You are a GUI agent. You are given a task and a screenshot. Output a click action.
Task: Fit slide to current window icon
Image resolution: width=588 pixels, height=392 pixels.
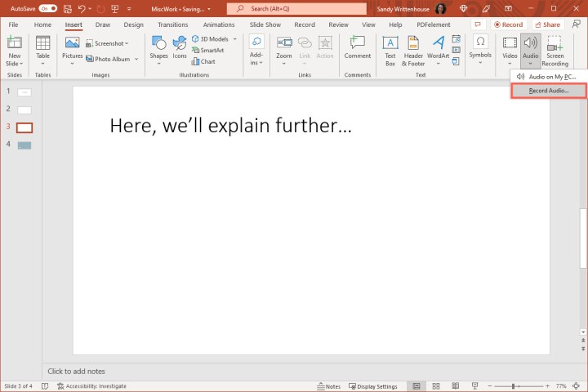(577, 386)
